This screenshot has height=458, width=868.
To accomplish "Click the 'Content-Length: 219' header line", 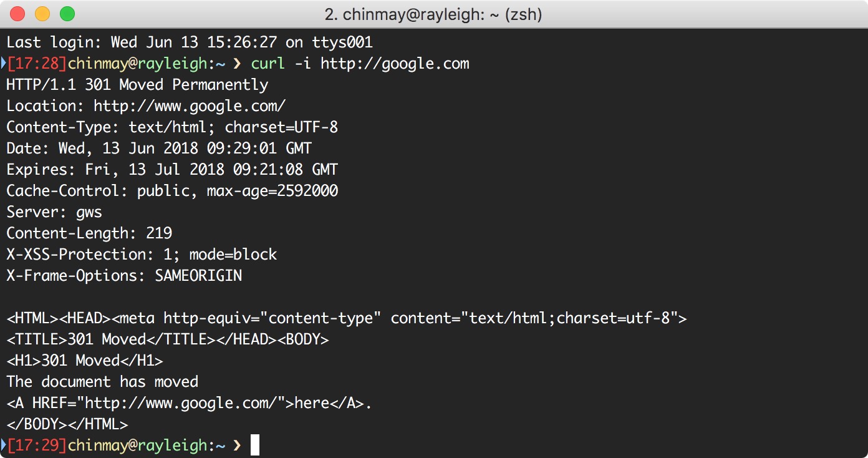I will pyautogui.click(x=89, y=233).
